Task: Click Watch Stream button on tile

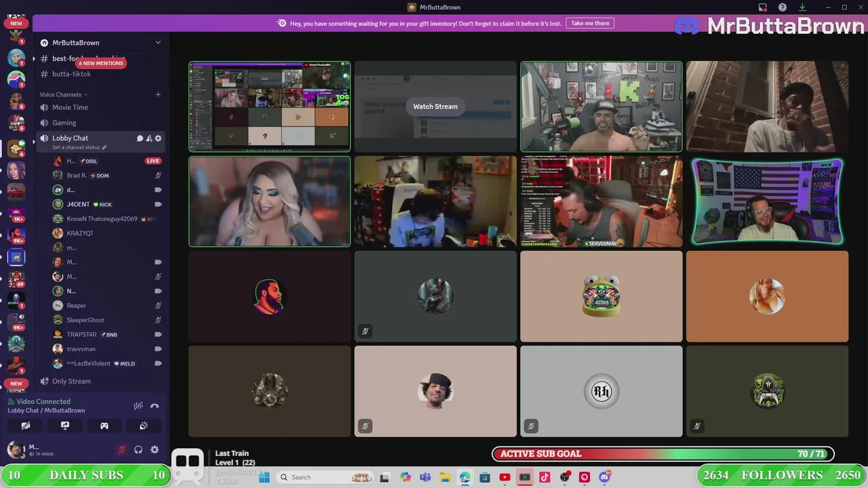Action: pos(435,106)
